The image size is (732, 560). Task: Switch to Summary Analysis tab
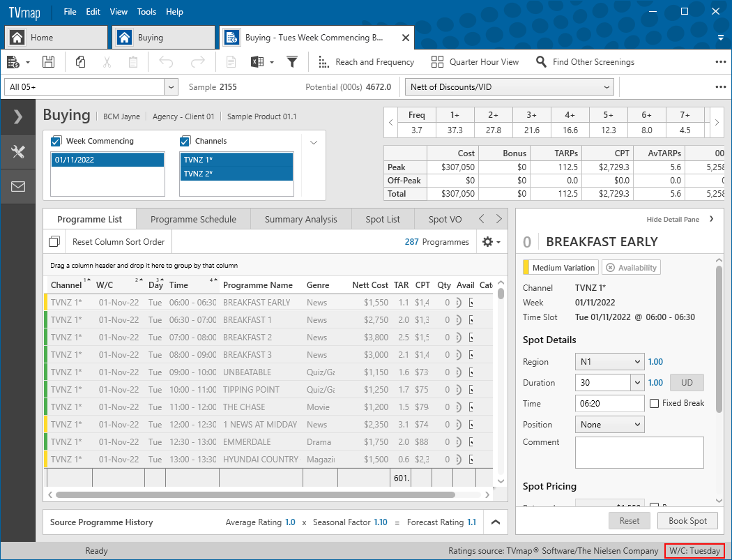click(x=300, y=219)
